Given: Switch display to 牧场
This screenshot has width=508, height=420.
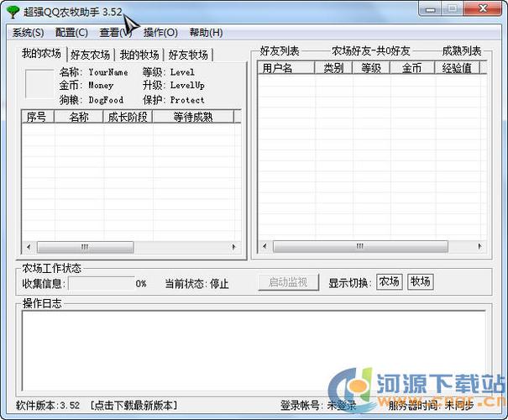Looking at the screenshot, I should tap(420, 282).
